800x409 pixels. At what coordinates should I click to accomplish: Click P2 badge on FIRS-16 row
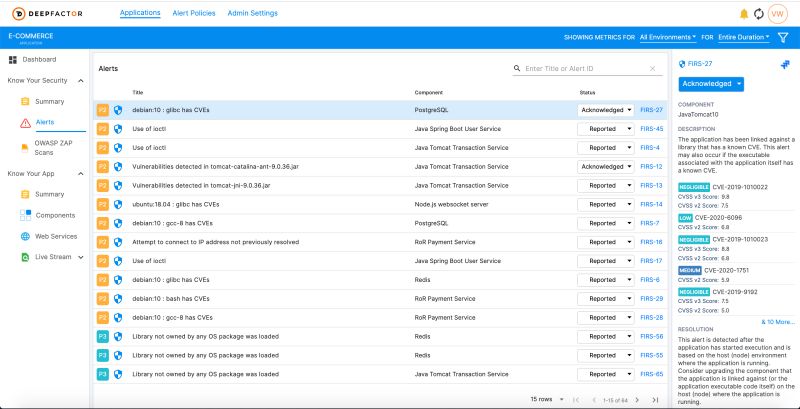(103, 242)
